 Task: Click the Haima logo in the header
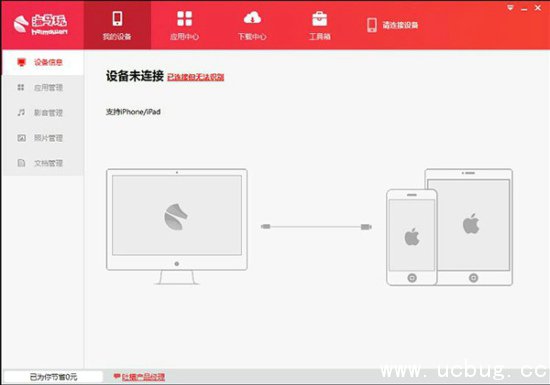41,25
